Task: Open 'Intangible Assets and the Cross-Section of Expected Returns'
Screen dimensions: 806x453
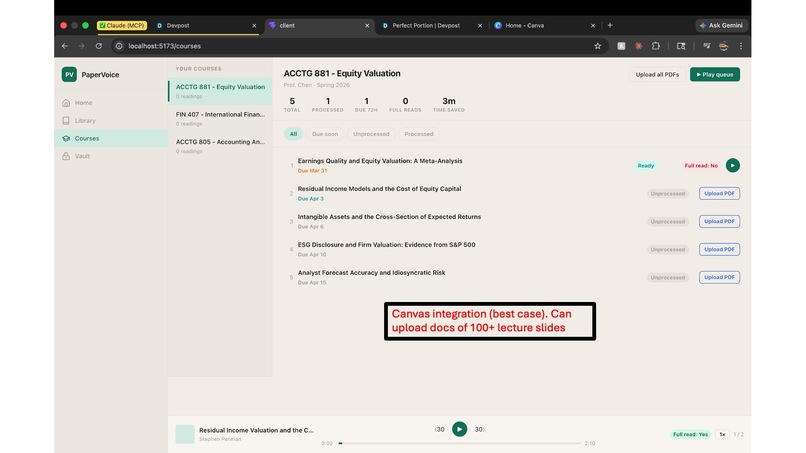Action: 389,217
